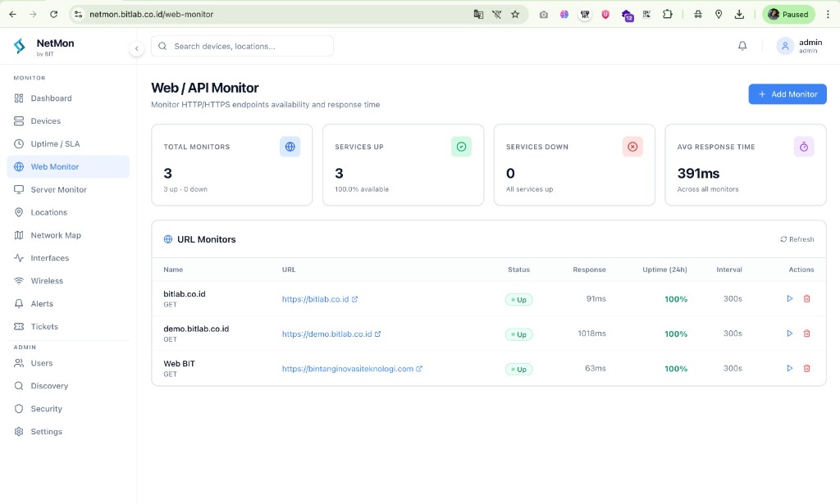Delete the demo.bitlab.co.id monitor

806,334
